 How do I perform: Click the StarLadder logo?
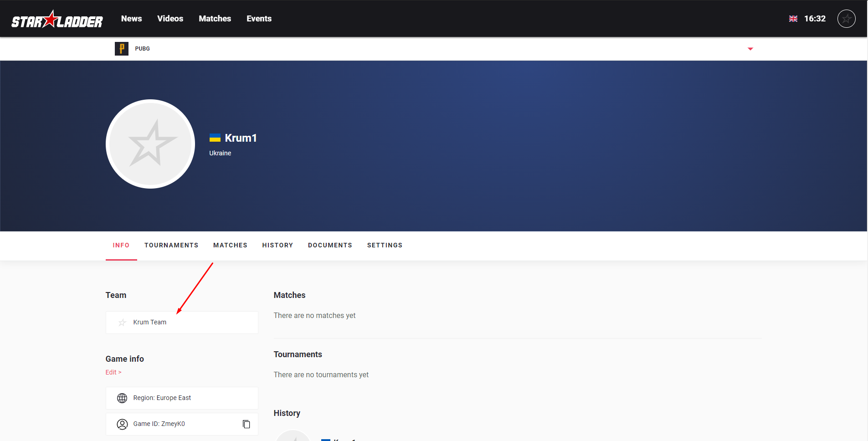click(57, 20)
